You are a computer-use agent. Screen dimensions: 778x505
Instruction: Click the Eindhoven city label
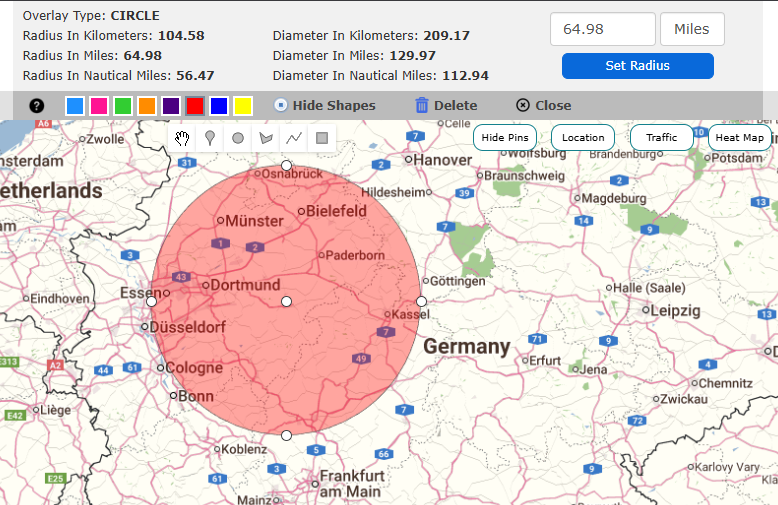pyautogui.click(x=60, y=299)
